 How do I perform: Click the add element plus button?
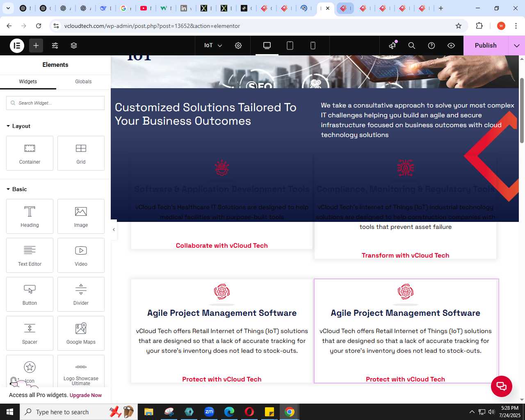coord(36,46)
